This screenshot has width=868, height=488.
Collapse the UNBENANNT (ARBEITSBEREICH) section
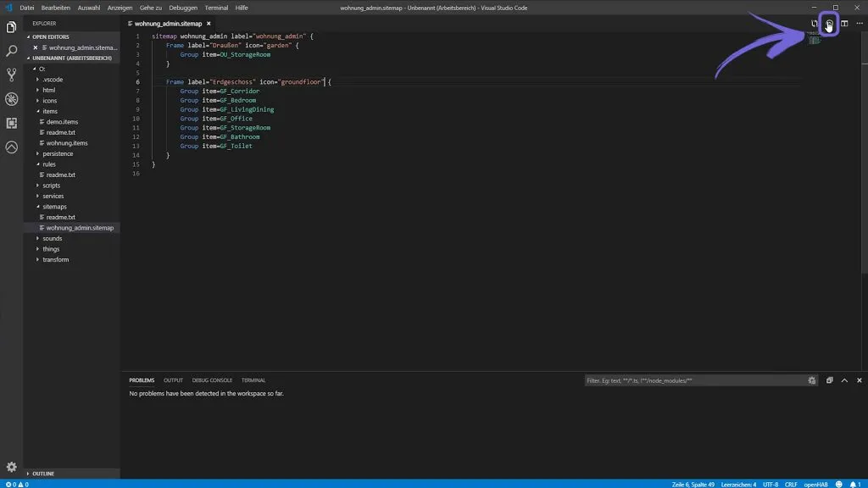click(71, 58)
